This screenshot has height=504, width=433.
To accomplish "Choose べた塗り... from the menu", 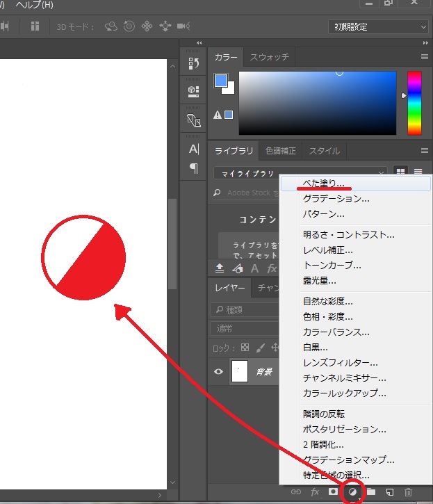I will (356, 184).
